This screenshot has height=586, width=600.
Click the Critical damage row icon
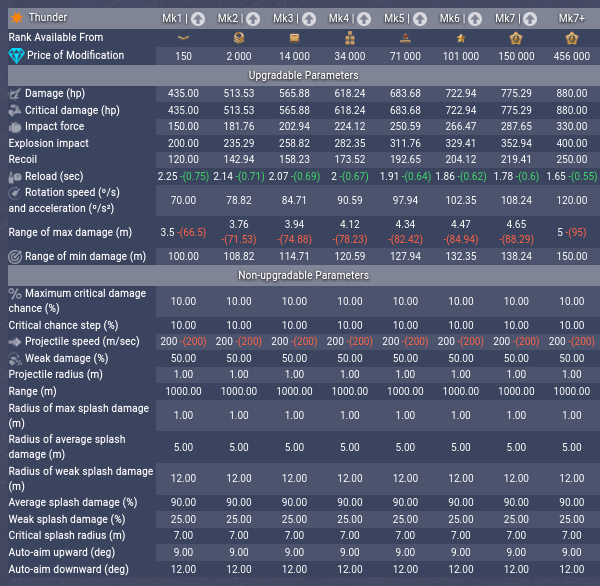pos(15,111)
